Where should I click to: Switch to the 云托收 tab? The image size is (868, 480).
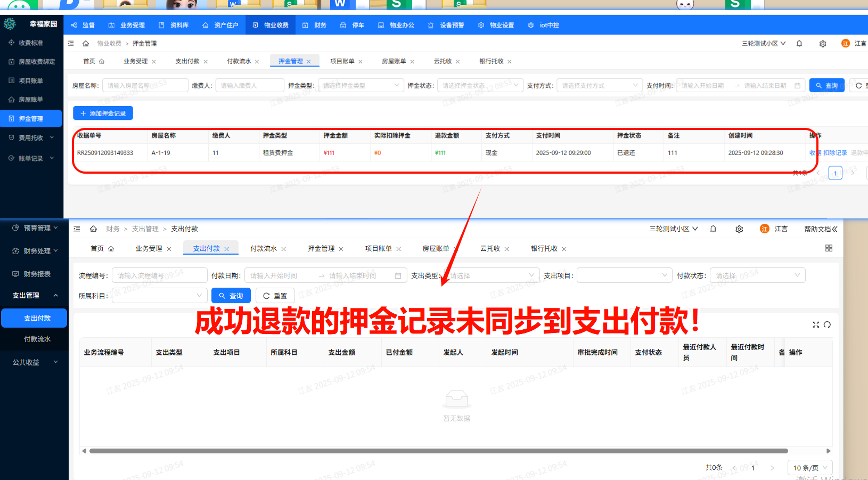click(443, 61)
